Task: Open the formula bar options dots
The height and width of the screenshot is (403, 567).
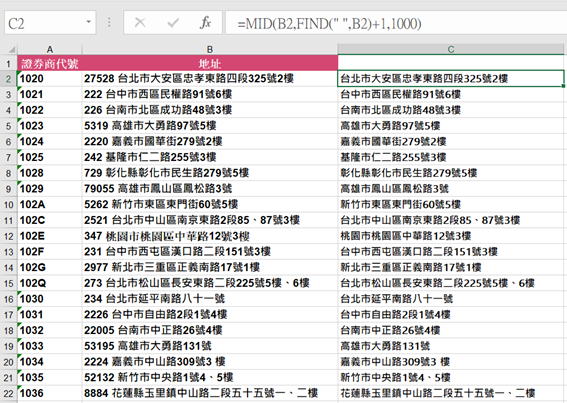Action: (x=109, y=22)
